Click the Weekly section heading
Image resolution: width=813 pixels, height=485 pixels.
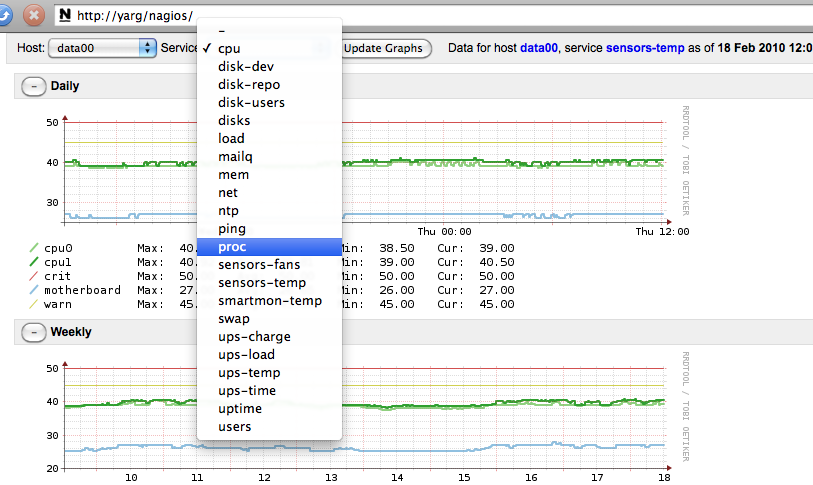71,332
